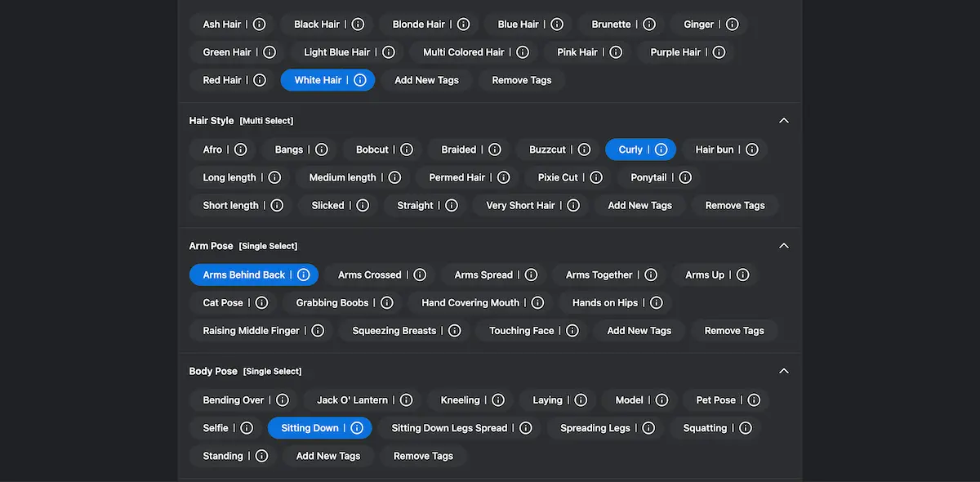Click the info icon beside Kneeling

(498, 400)
